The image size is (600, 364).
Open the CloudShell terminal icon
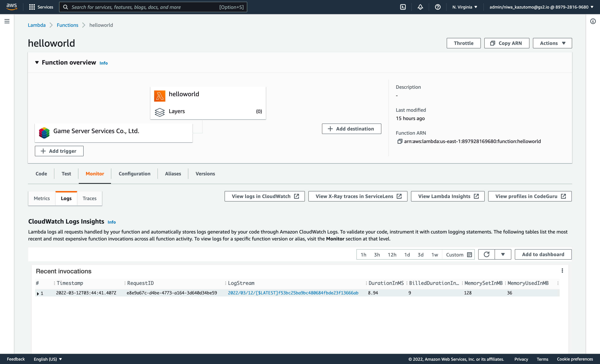403,7
